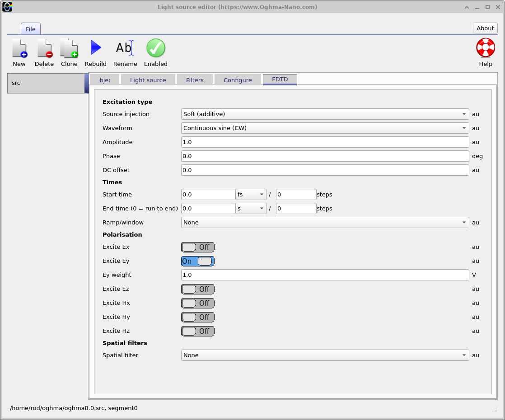
Task: Click the Amplitude input field
Action: point(325,142)
